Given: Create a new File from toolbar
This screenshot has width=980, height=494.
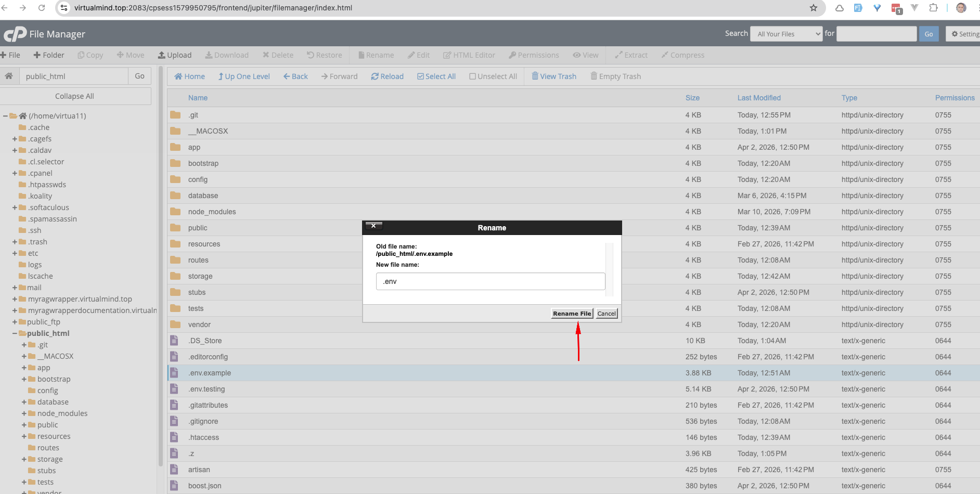Looking at the screenshot, I should (10, 55).
